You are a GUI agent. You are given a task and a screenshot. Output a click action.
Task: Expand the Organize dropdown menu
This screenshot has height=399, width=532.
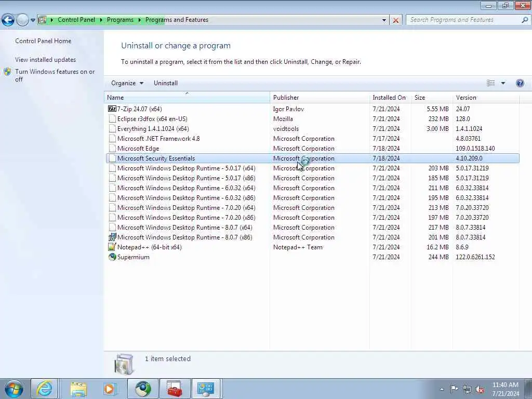(127, 83)
